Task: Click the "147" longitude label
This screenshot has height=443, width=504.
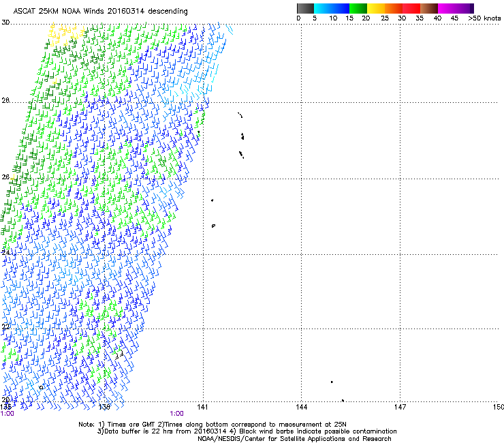Action: pyautogui.click(x=400, y=408)
